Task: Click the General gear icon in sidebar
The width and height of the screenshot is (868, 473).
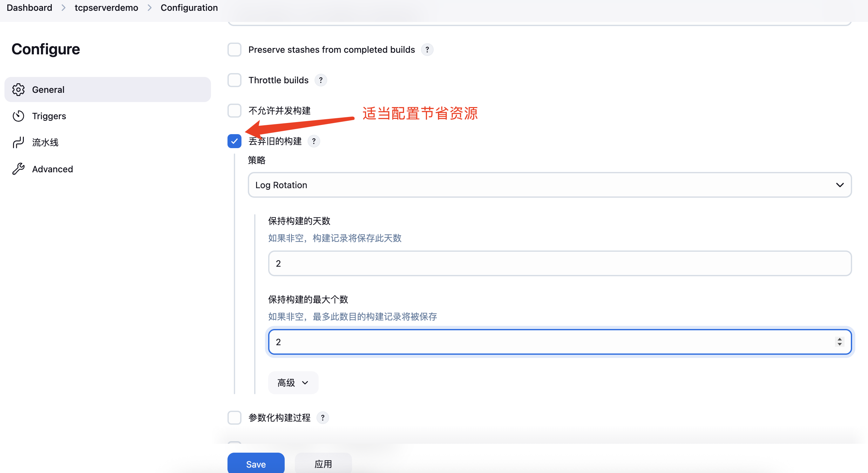Action: click(18, 90)
